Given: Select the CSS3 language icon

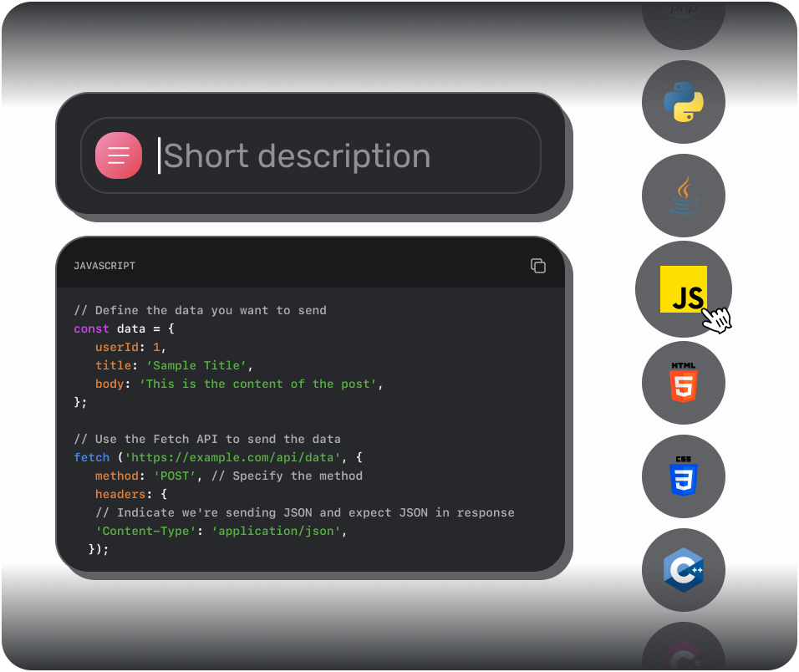Looking at the screenshot, I should 683,476.
